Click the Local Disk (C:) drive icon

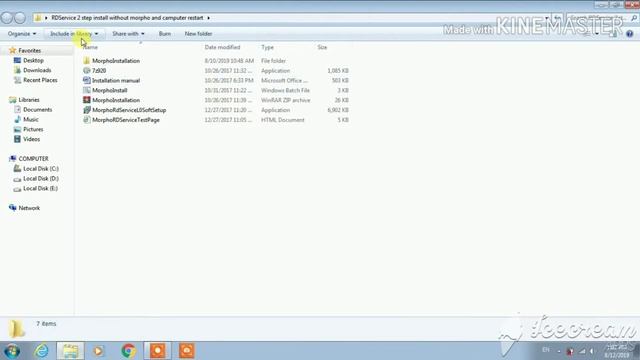17,169
